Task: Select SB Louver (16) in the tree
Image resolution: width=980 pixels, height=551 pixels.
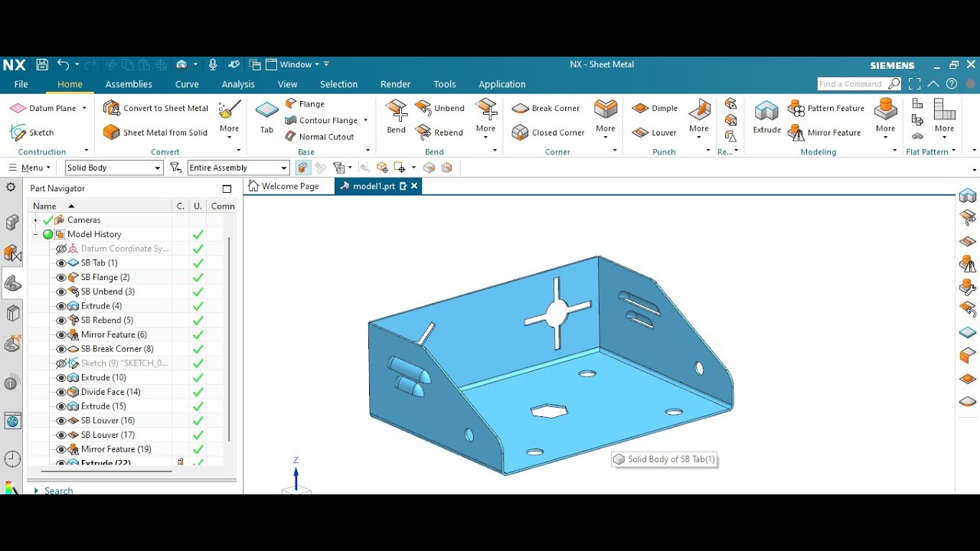Action: coord(107,420)
